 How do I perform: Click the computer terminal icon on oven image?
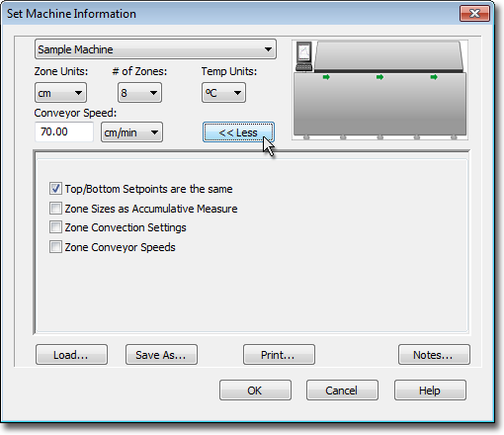[x=303, y=56]
